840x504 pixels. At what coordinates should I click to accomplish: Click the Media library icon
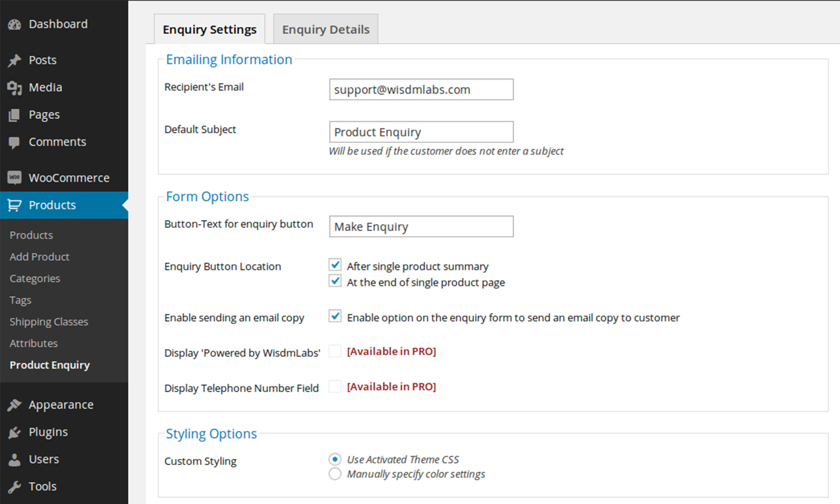14,88
